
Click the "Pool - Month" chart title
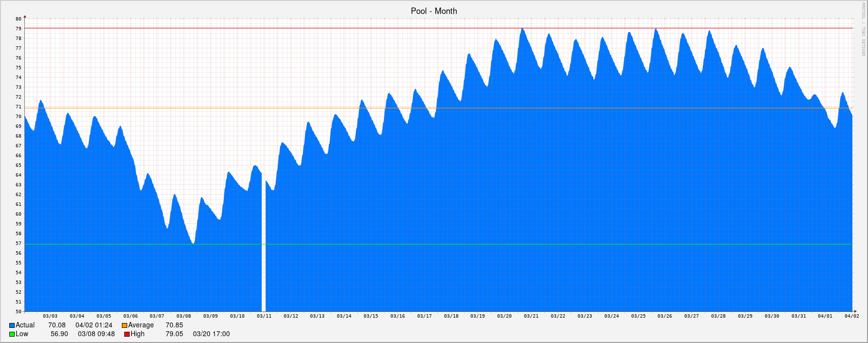pos(434,11)
